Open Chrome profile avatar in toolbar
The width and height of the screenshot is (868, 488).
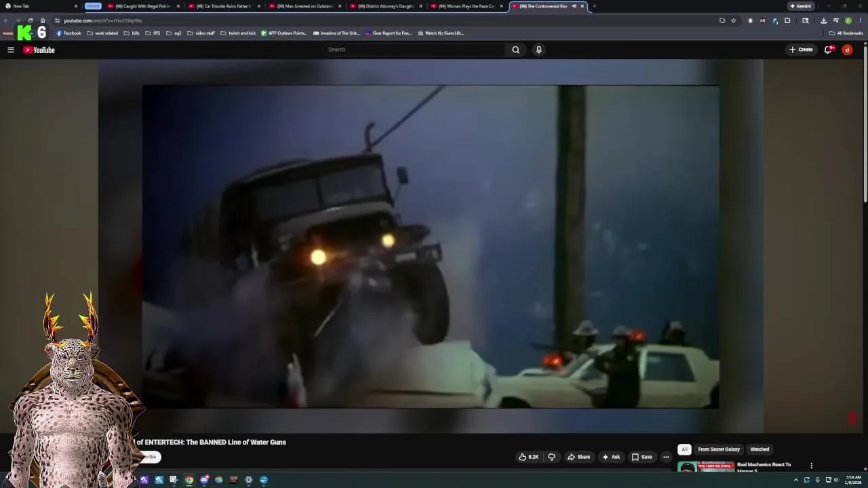click(848, 20)
